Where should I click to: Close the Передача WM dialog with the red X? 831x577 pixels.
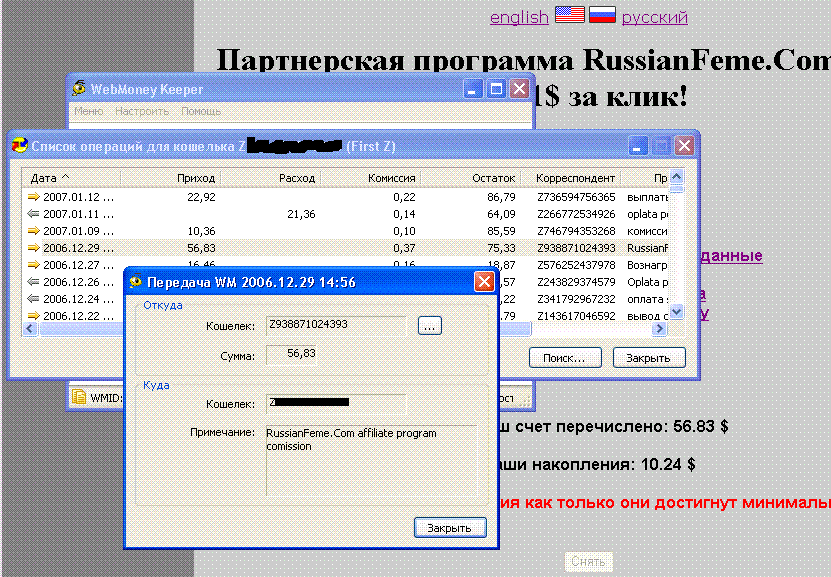pos(484,282)
